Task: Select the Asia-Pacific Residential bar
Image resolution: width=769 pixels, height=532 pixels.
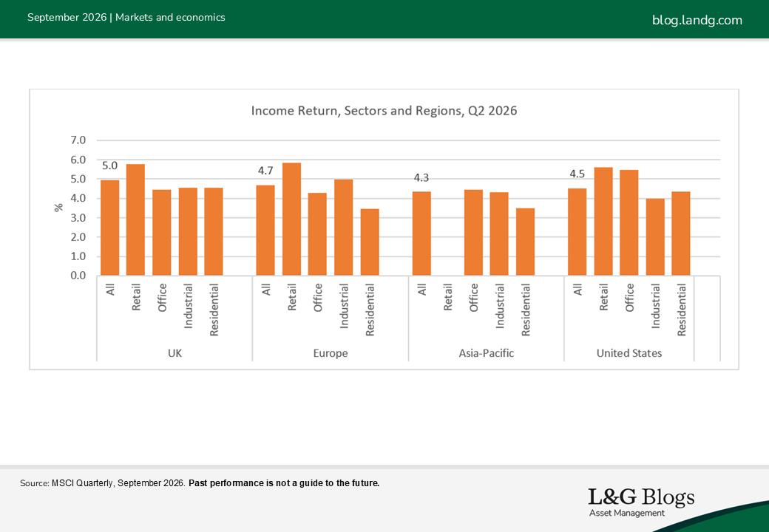Action: 525,242
